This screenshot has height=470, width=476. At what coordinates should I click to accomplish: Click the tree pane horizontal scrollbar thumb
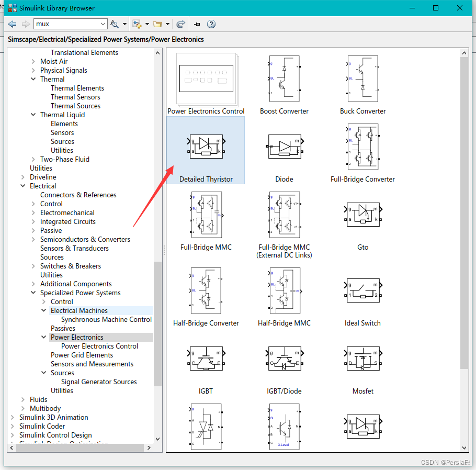[x=80, y=447]
